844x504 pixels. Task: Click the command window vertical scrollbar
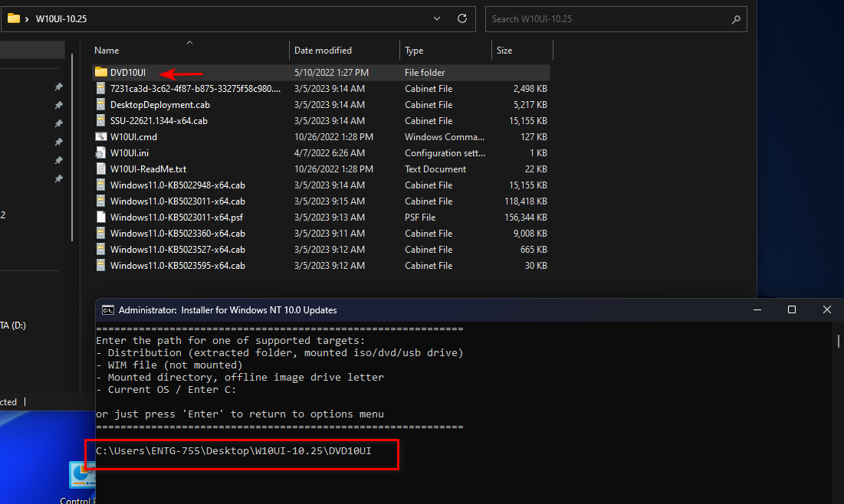click(838, 341)
